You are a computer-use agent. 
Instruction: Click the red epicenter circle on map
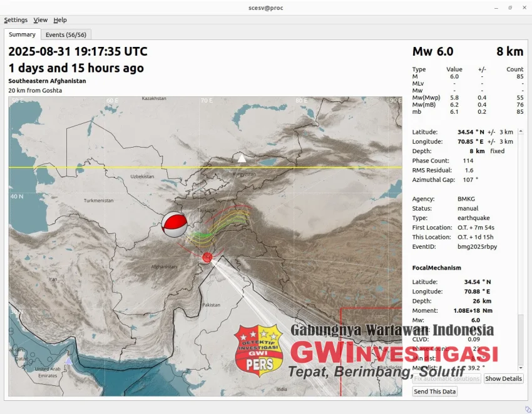point(207,258)
